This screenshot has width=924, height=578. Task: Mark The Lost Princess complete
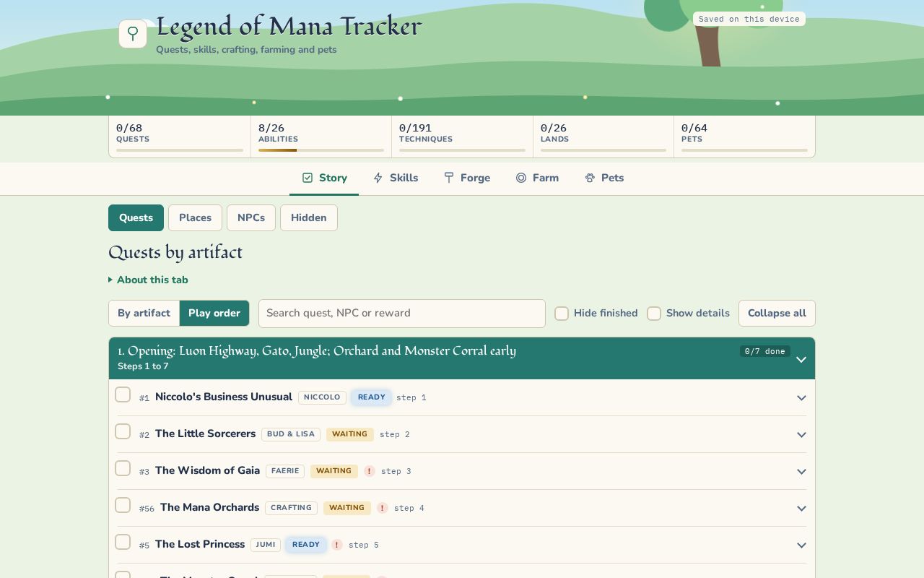coord(123,542)
